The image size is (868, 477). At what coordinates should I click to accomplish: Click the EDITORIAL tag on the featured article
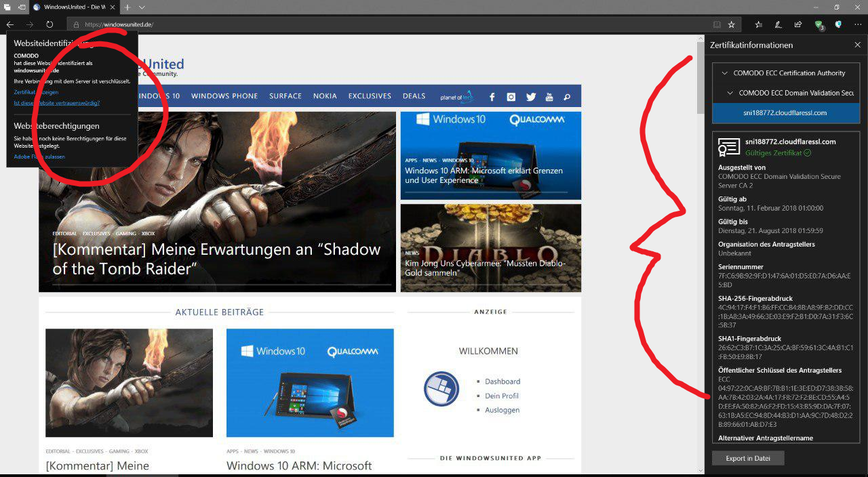[x=65, y=234]
